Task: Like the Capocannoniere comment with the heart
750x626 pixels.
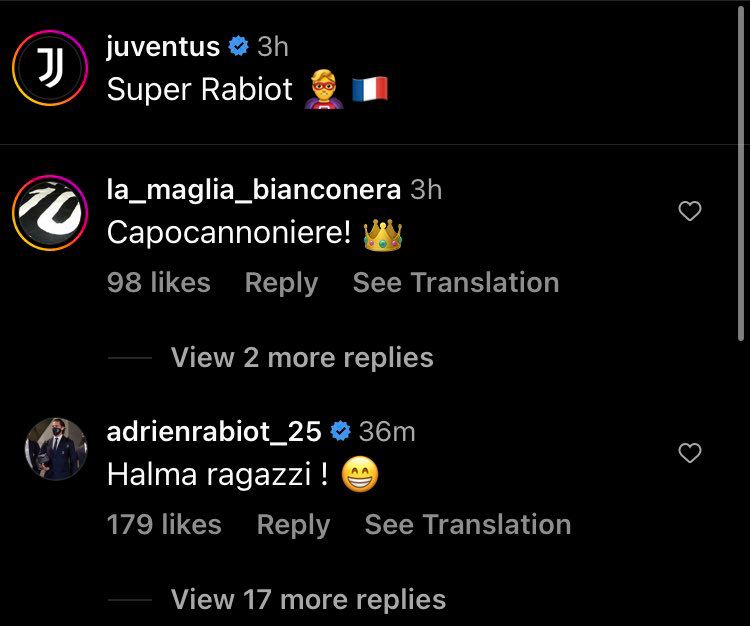Action: (690, 211)
